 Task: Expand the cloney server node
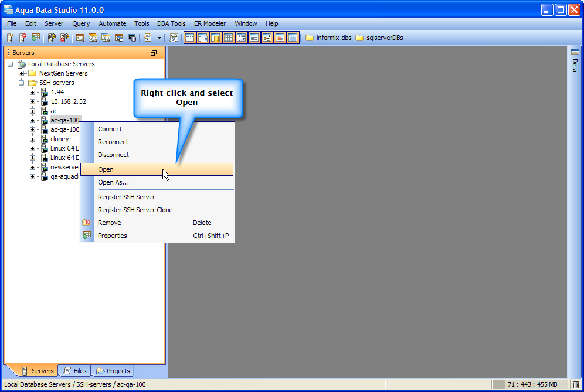[x=33, y=139]
